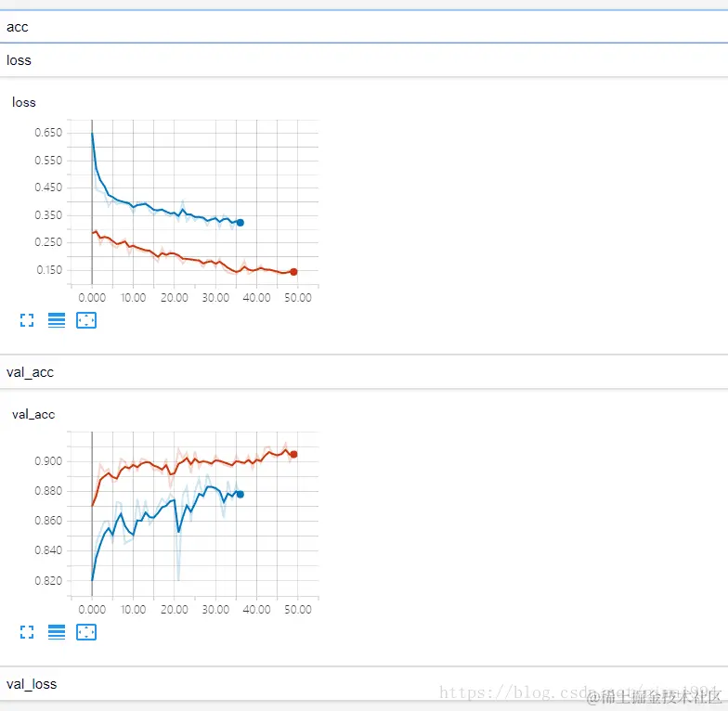Click the 0.900 y-axis label on val_acc chart

point(48,461)
